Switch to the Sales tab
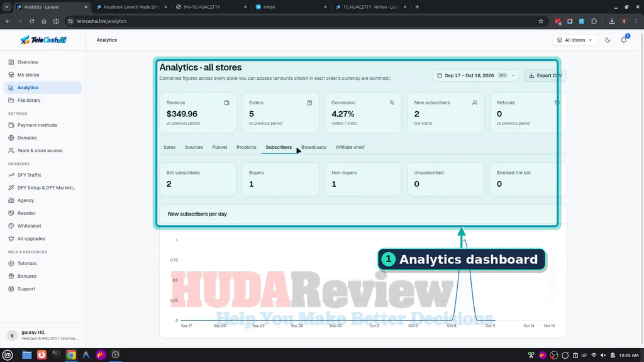The width and height of the screenshot is (644, 362). (169, 147)
